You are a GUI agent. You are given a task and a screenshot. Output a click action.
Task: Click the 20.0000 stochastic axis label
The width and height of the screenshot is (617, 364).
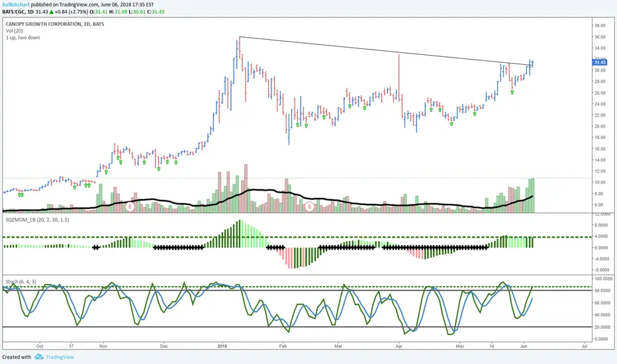604,327
